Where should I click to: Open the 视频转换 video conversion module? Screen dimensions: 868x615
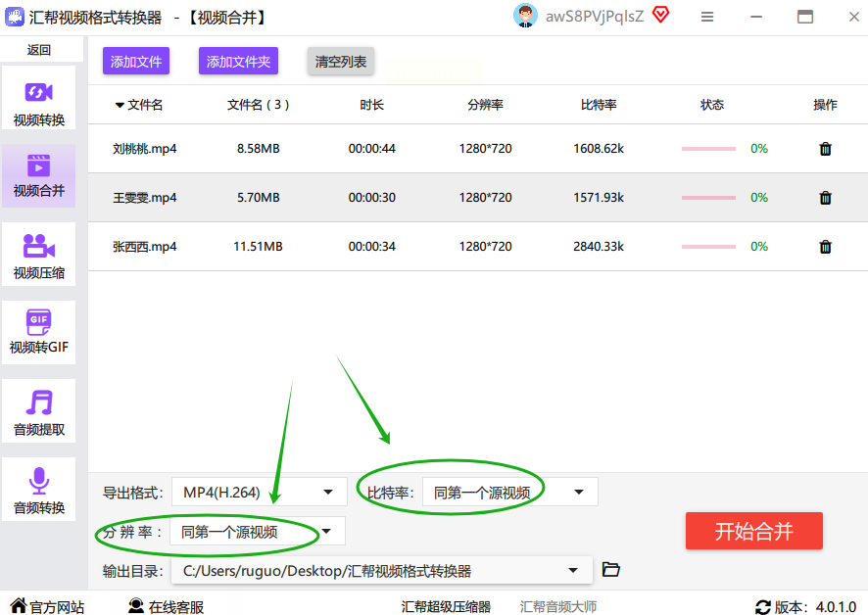(39, 97)
